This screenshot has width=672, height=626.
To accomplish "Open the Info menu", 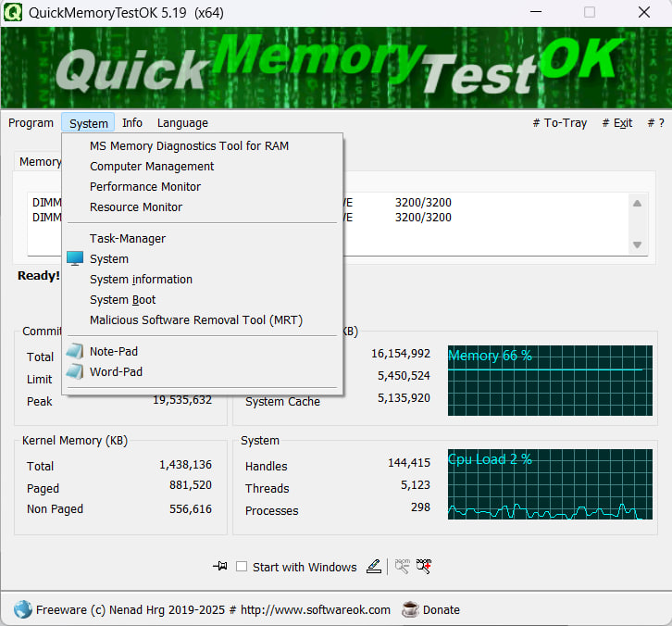I will pyautogui.click(x=132, y=123).
